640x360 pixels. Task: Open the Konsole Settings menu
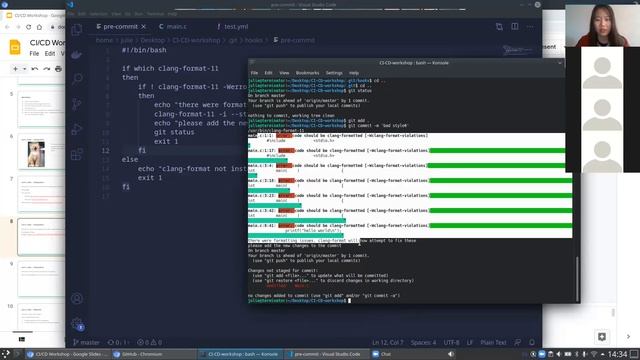tap(334, 73)
